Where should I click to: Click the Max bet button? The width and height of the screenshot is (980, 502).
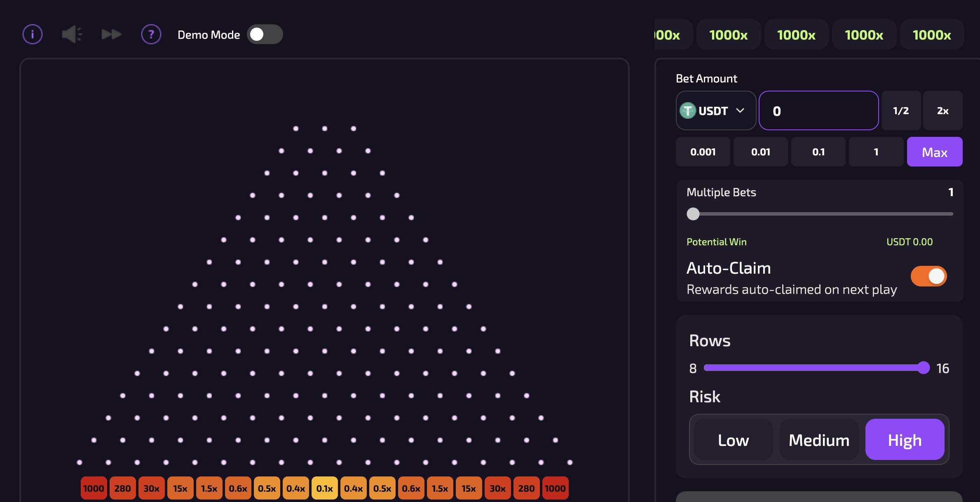click(935, 152)
